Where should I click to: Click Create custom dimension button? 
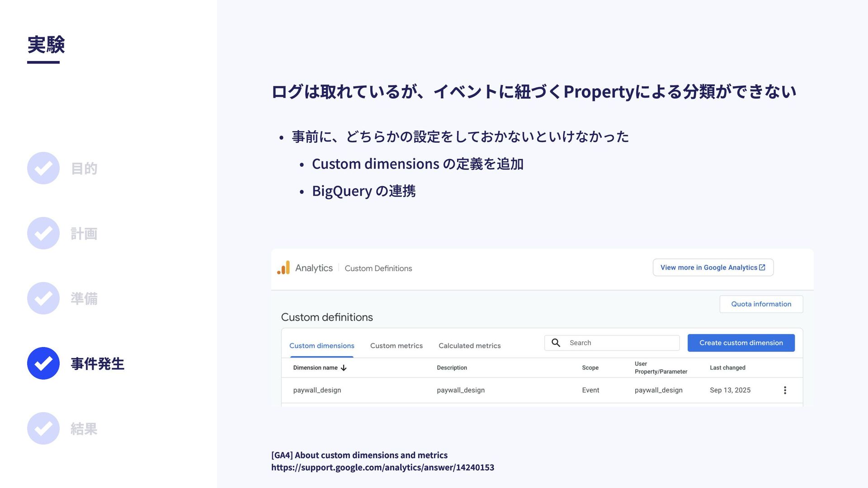[741, 343]
